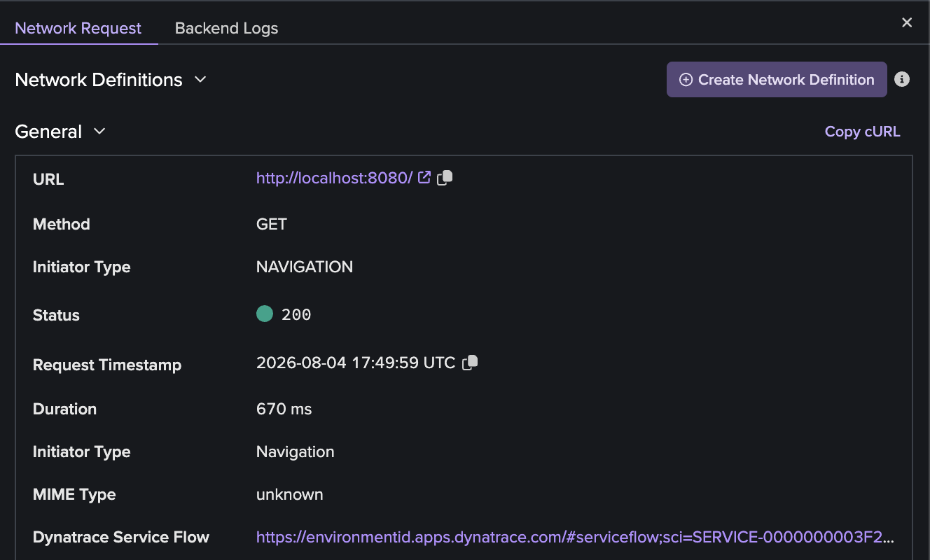Select the 2026-08-04 17:49:59 UTC timestamp
This screenshot has height=560, width=930.
[356, 363]
